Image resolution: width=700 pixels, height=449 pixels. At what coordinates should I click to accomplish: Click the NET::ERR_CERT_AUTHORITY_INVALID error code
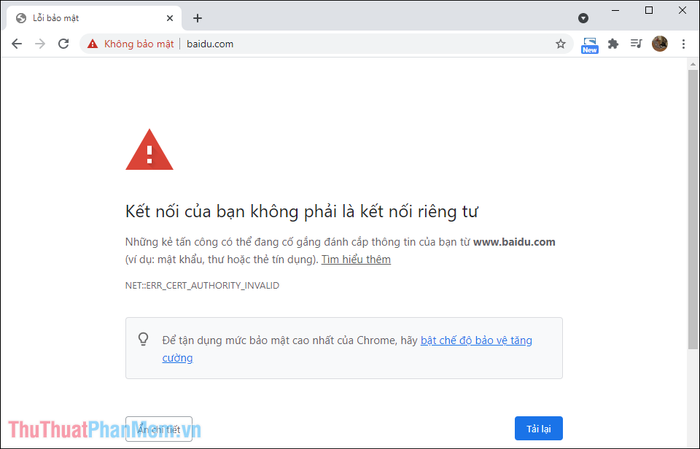click(x=202, y=286)
